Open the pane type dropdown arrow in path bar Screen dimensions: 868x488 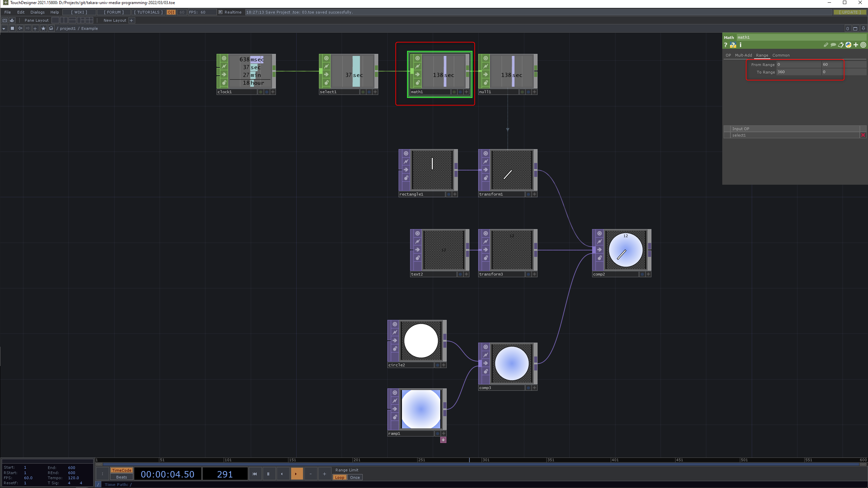click(x=4, y=28)
